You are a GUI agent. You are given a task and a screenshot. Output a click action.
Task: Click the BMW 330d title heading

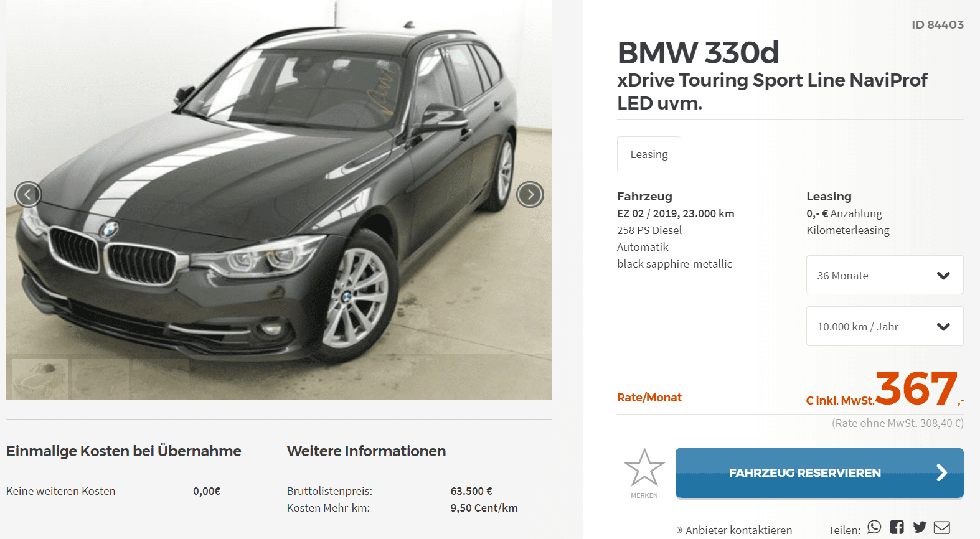click(698, 52)
